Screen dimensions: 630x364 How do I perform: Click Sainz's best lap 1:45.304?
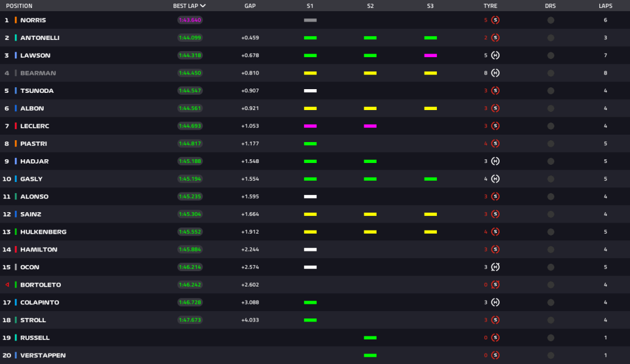[190, 214]
